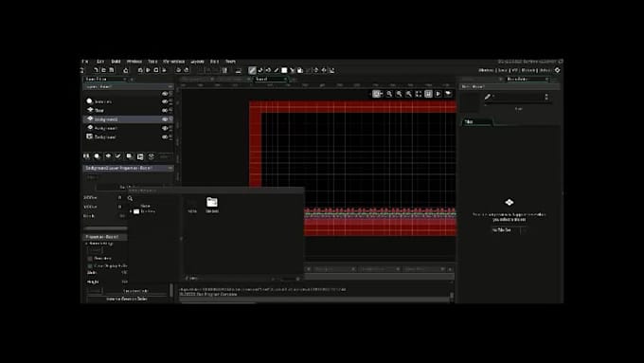
Task: Click the delete layer icon in layers toolbar
Action: pos(151,156)
